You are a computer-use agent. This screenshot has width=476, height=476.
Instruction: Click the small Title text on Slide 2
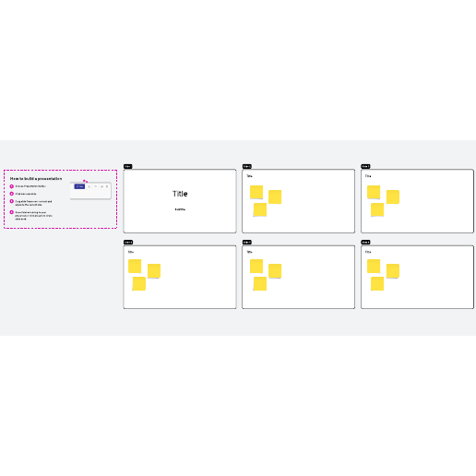pyautogui.click(x=249, y=176)
